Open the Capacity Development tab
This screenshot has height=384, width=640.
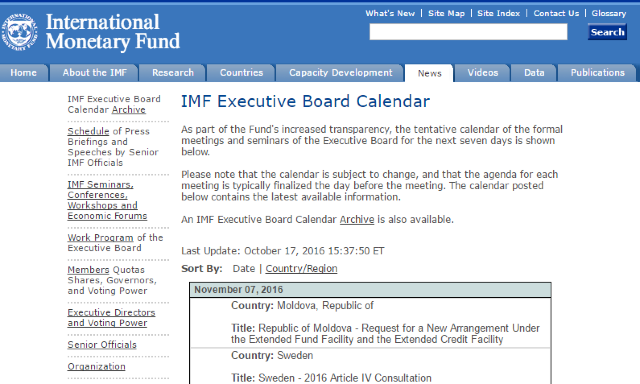click(340, 73)
